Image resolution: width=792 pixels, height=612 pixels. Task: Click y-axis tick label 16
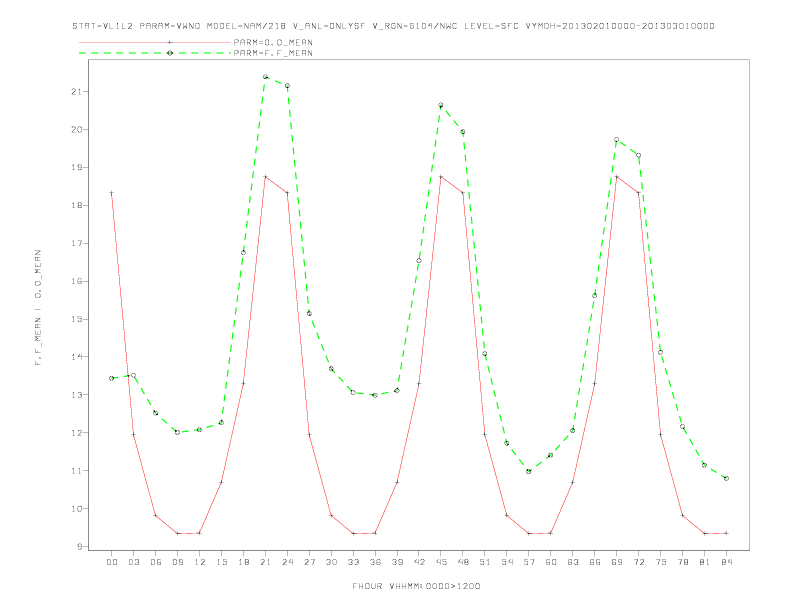click(x=76, y=281)
